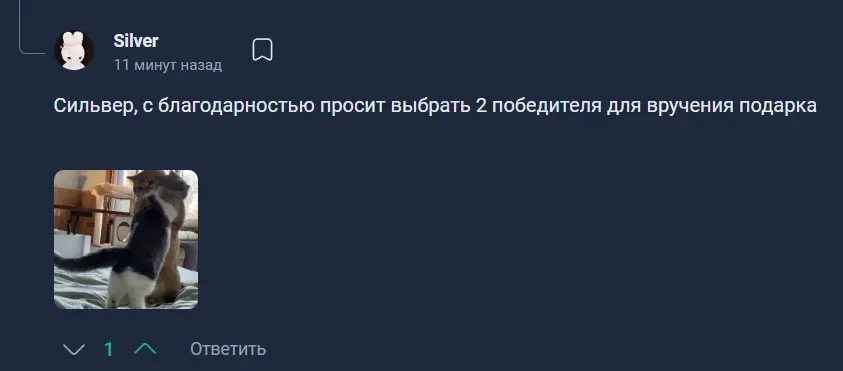Click the Silver username
This screenshot has width=843, height=371.
click(x=136, y=41)
